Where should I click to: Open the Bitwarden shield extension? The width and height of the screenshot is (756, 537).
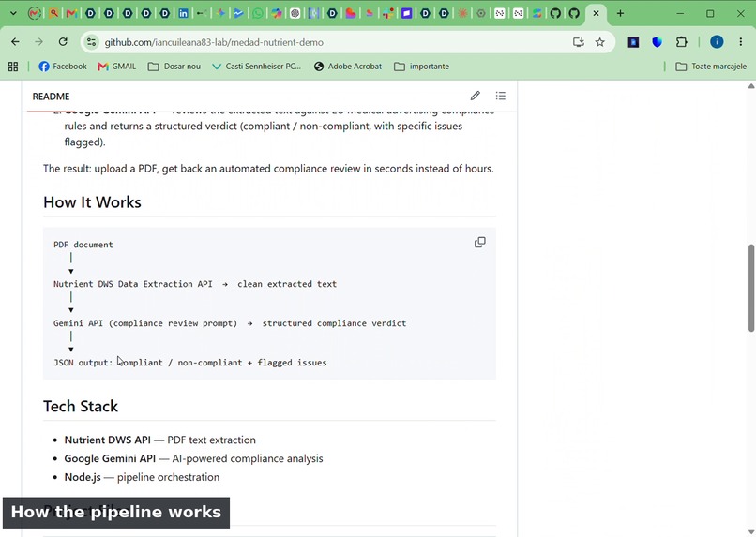click(658, 42)
